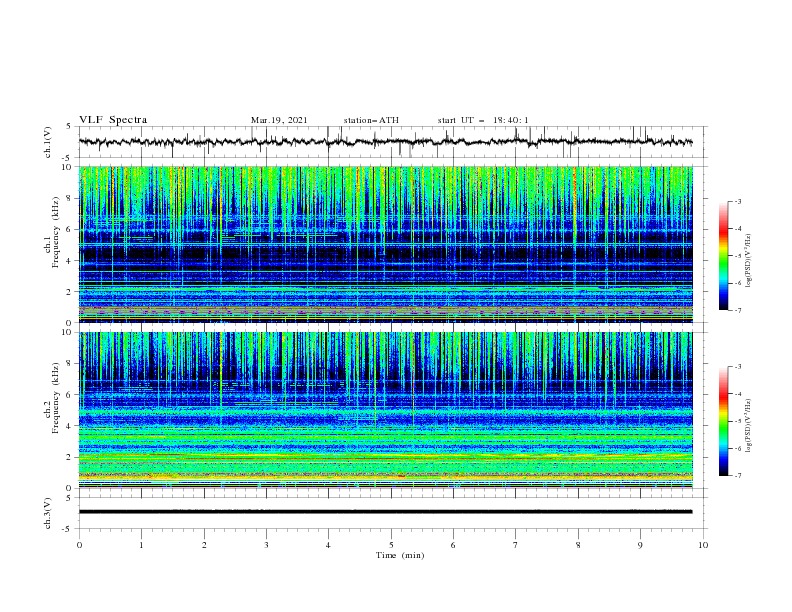The width and height of the screenshot is (792, 612).
Task: Select the log(PSD) label beside ch.1 colorbar
Action: 749,261
